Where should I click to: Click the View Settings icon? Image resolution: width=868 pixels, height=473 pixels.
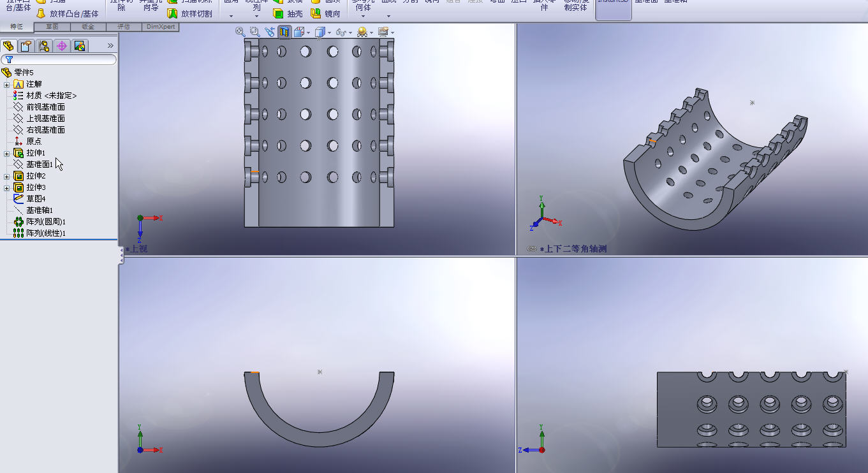coord(383,31)
